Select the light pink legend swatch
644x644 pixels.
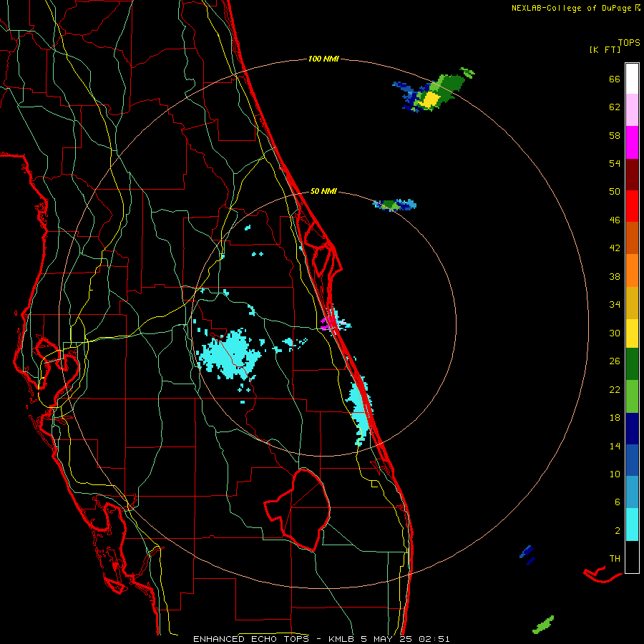632,110
